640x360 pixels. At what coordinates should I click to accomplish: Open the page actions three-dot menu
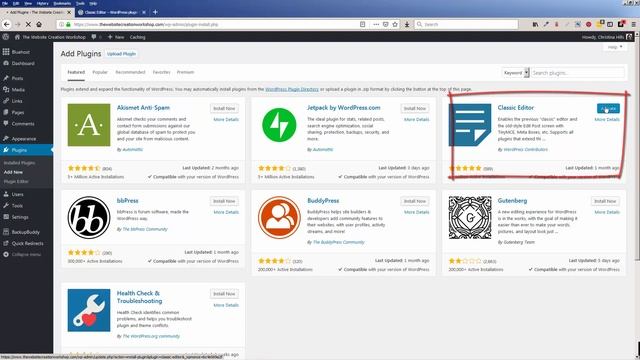click(x=376, y=24)
